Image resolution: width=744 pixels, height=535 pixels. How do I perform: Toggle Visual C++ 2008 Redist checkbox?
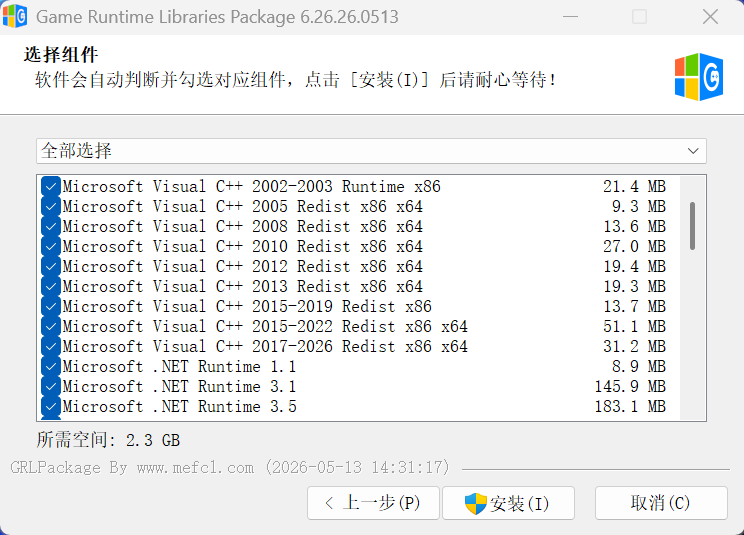tap(51, 226)
